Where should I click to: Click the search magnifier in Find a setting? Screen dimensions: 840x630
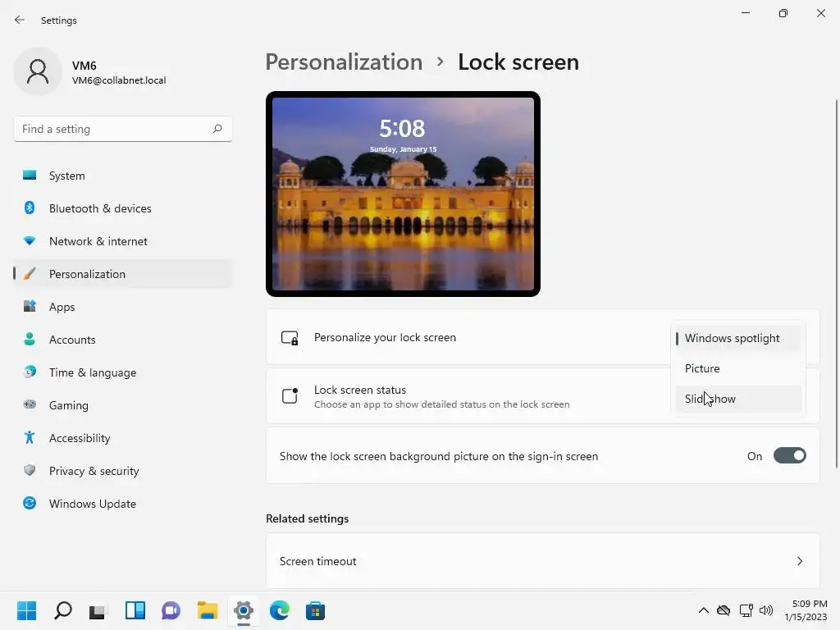pyautogui.click(x=217, y=129)
